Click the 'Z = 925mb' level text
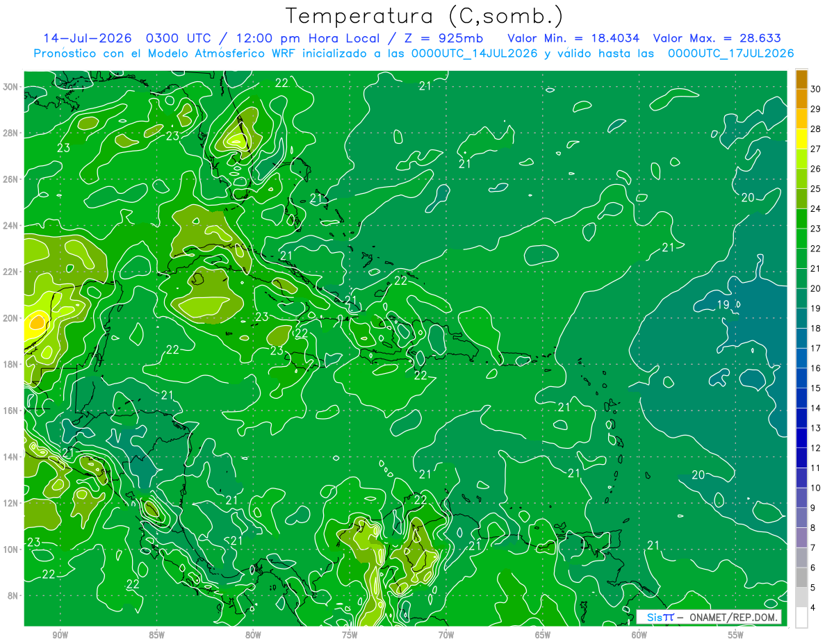This screenshot has height=644, width=834. tap(443, 38)
